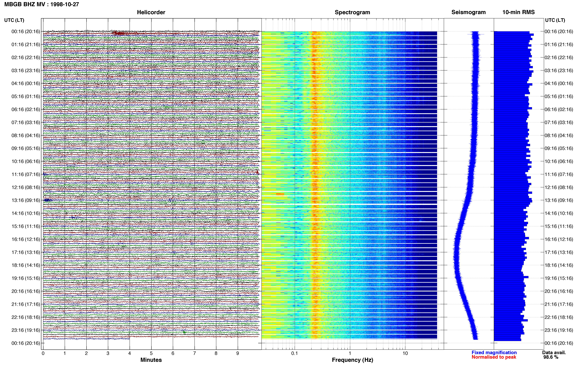Click the Seismogram panel heading
The width and height of the screenshot is (588, 368).
[468, 12]
